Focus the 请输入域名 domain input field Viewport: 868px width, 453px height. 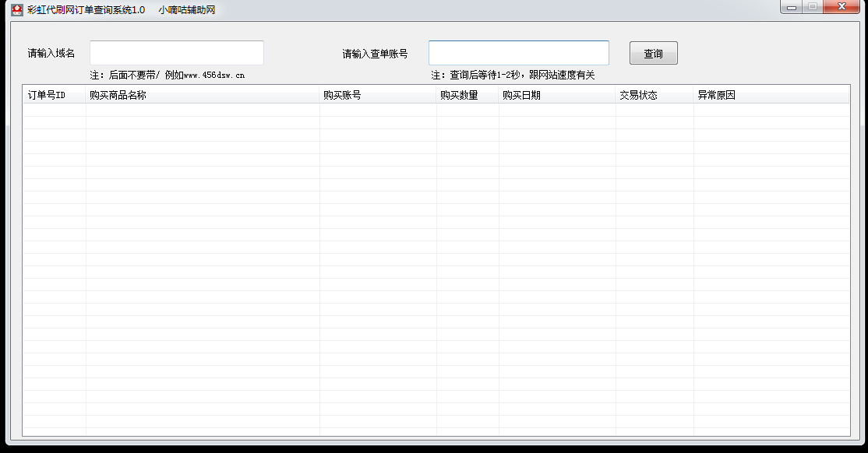tap(177, 53)
